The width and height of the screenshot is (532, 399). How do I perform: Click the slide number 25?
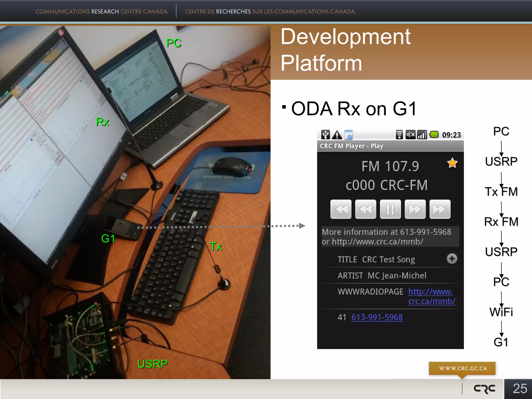[x=520, y=389]
